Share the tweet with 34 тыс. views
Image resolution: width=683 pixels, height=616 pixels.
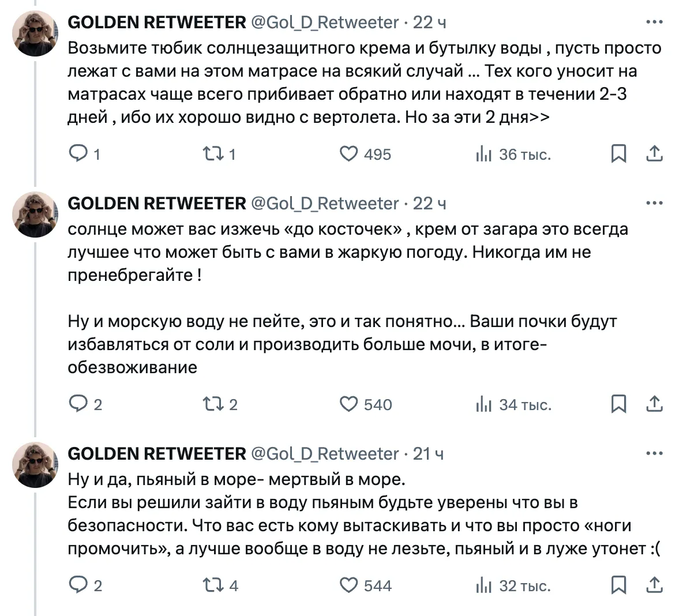tap(654, 404)
